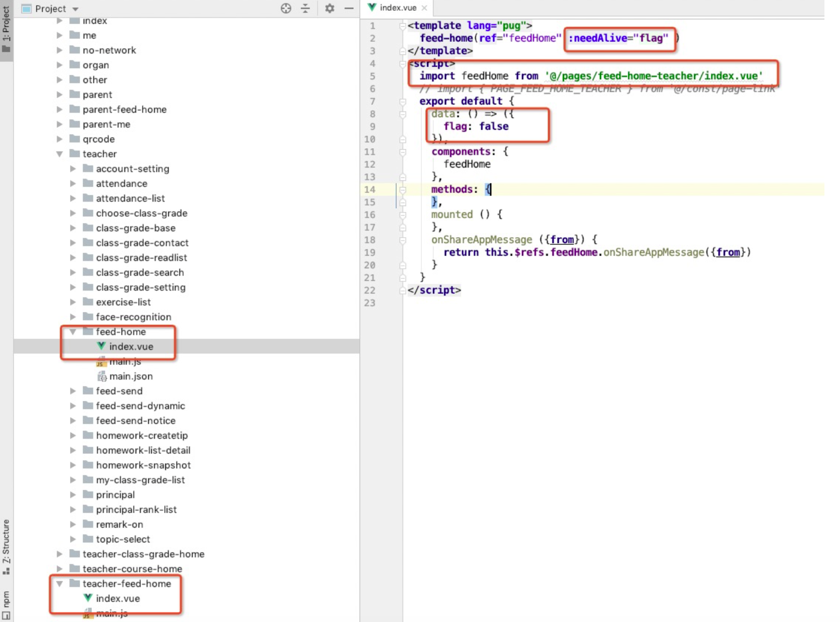The height and width of the screenshot is (622, 840).
Task: Hide the Project panel with minus icon
Action: pos(349,8)
